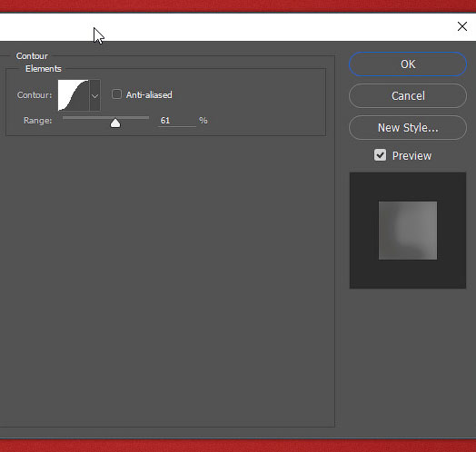Viewport: 476px width, 452px height.
Task: Click the Preview label text
Action: [412, 156]
